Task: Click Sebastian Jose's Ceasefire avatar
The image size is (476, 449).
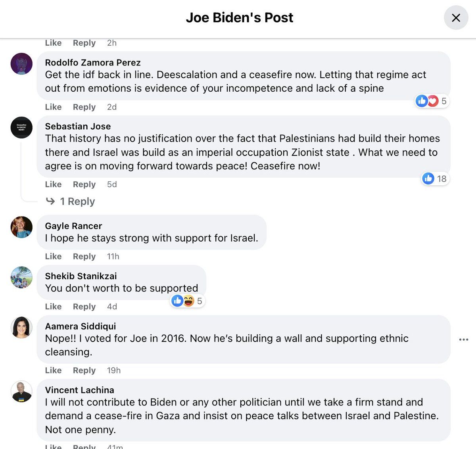Action: click(x=21, y=128)
